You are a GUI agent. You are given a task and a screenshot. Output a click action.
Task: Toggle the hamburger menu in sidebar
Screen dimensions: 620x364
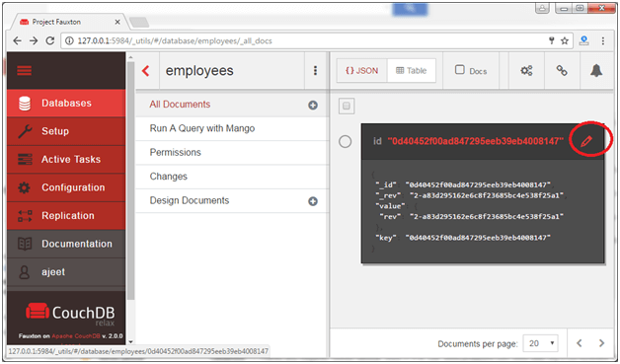click(24, 70)
